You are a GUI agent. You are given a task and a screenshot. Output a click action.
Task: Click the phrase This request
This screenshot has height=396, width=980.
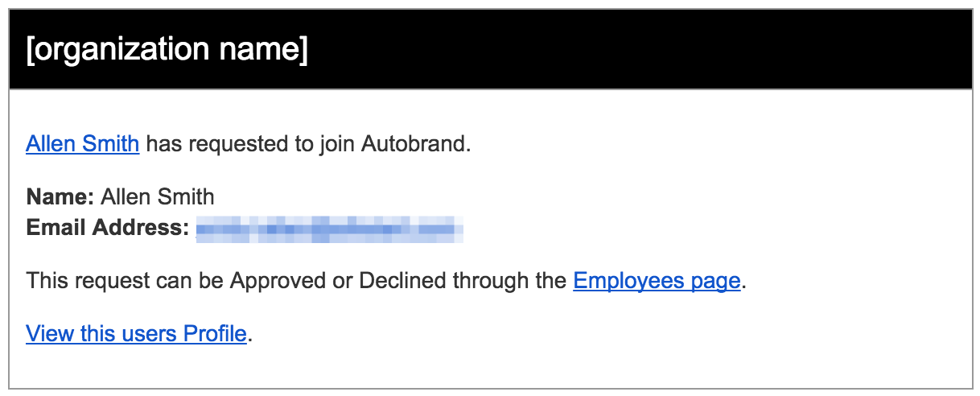87,280
